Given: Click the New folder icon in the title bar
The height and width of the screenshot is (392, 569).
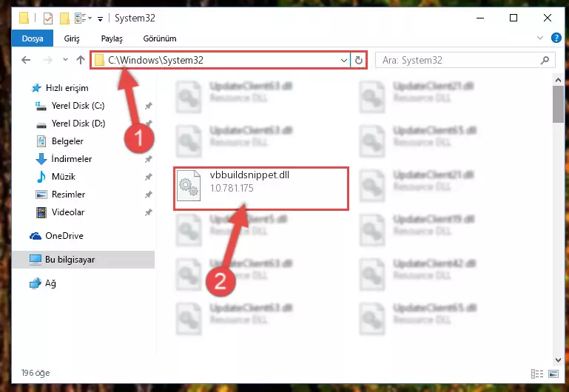Looking at the screenshot, I should (64, 18).
